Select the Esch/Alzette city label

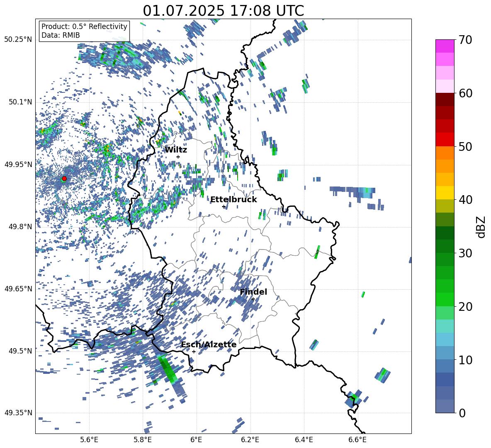tap(209, 344)
